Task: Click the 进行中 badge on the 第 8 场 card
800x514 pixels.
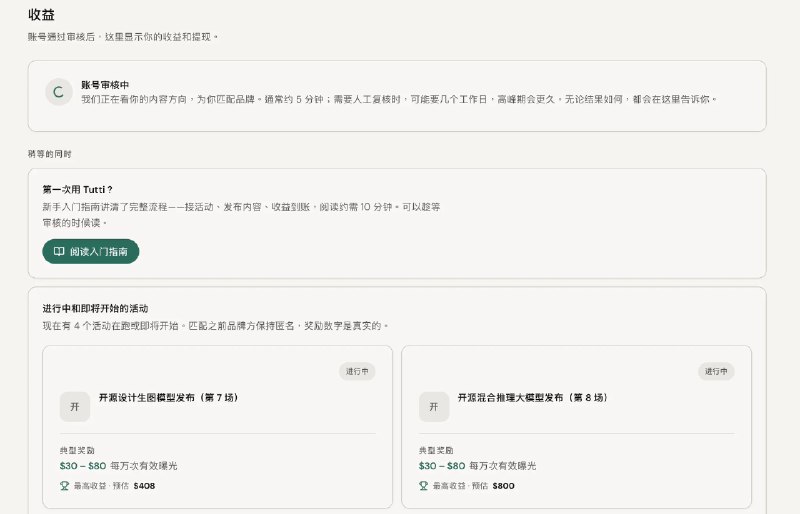Action: 716,371
